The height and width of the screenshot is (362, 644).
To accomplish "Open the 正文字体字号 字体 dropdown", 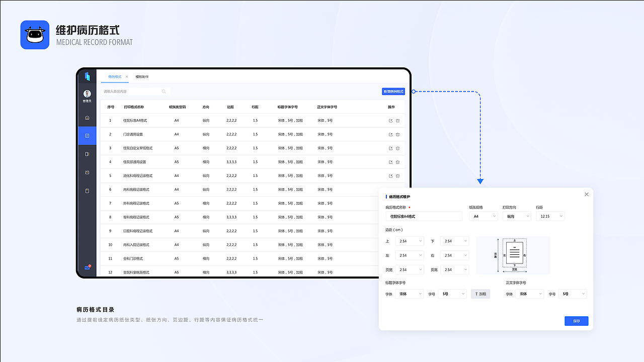I will coord(530,294).
